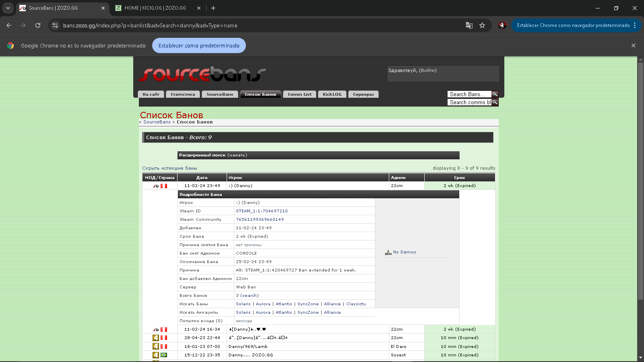Open the Chrome profile avatar icon

(502, 25)
